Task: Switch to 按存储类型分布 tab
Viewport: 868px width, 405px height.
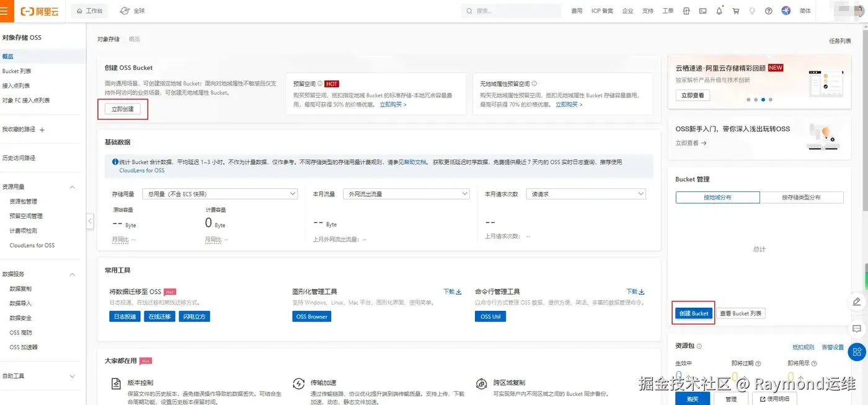Action: pyautogui.click(x=801, y=197)
